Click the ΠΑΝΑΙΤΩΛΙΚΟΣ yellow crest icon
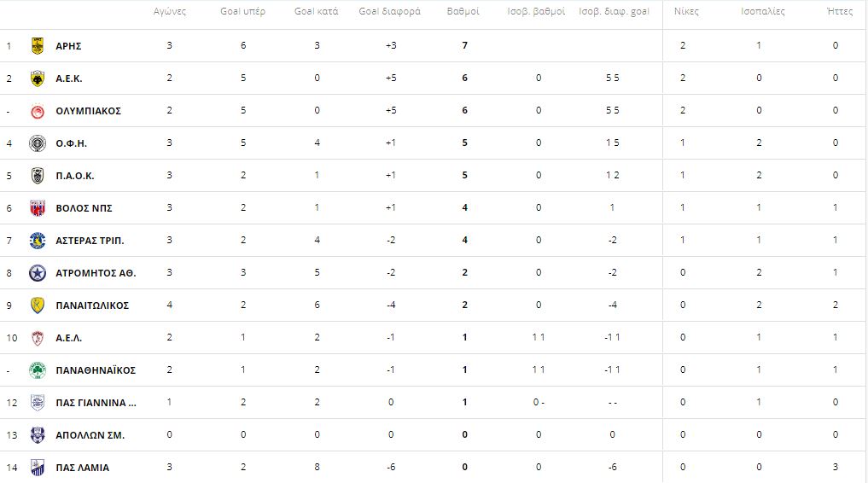 click(37, 306)
